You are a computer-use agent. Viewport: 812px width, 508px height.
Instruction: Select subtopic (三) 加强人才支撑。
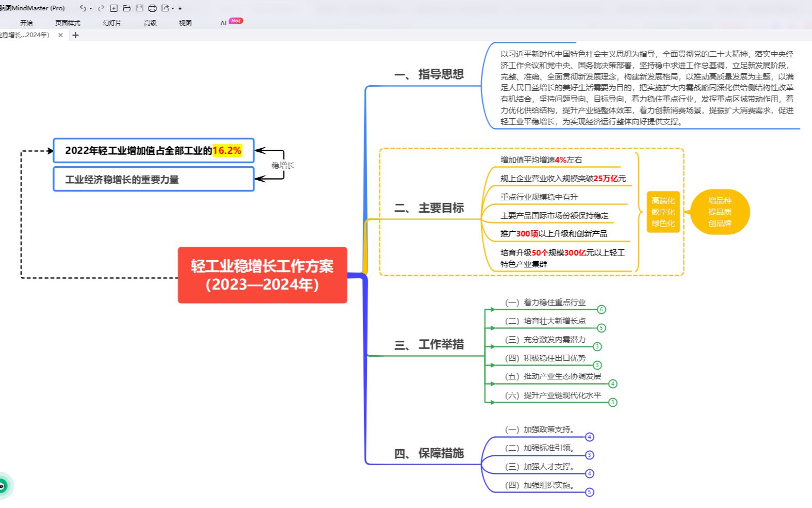540,467
